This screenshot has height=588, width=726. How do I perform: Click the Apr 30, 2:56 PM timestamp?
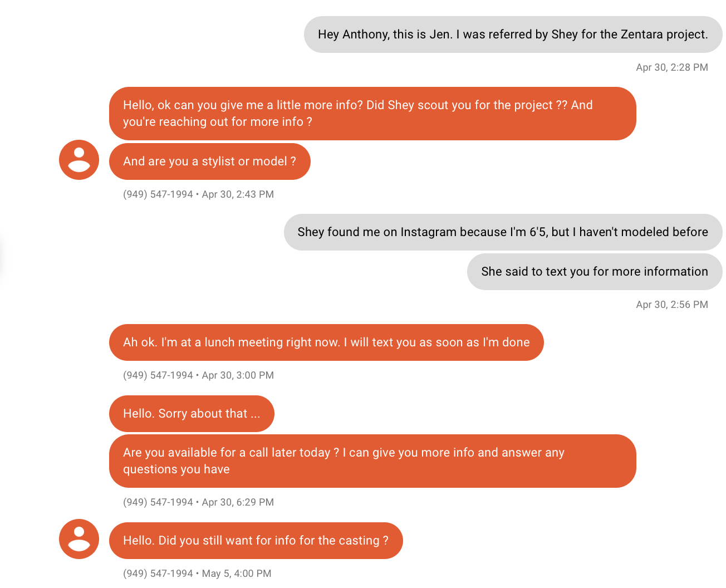pyautogui.click(x=672, y=305)
